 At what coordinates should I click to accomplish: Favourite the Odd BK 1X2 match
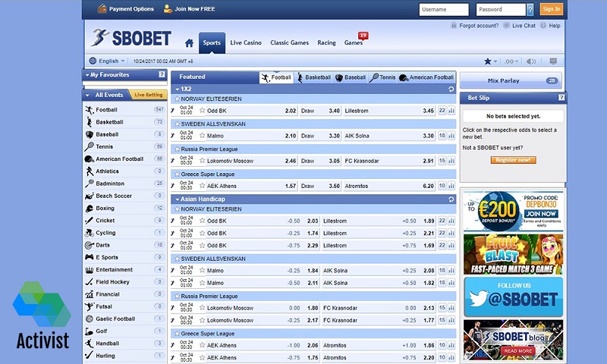pos(202,111)
